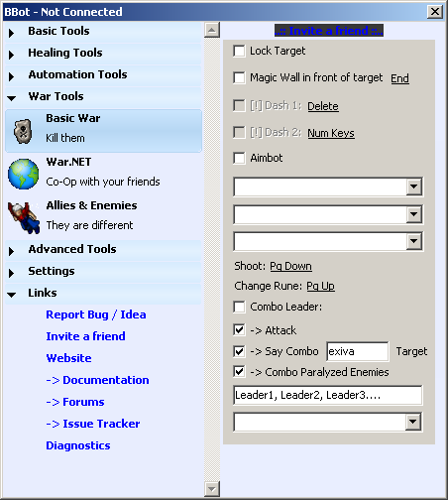Open the Website link
Image resolution: width=448 pixels, height=500 pixels.
[68, 358]
